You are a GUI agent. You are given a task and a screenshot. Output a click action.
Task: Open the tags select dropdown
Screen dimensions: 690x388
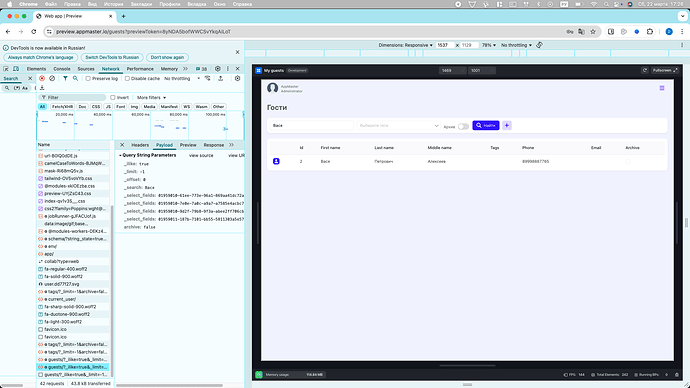tap(398, 125)
